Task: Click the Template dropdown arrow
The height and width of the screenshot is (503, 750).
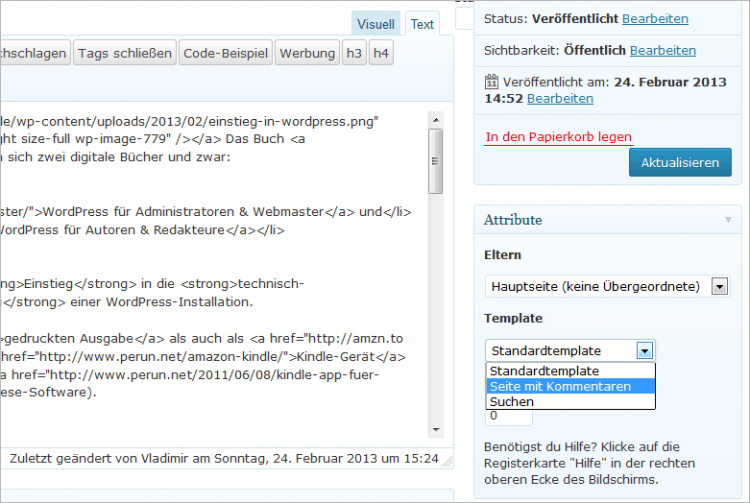Action: point(645,351)
